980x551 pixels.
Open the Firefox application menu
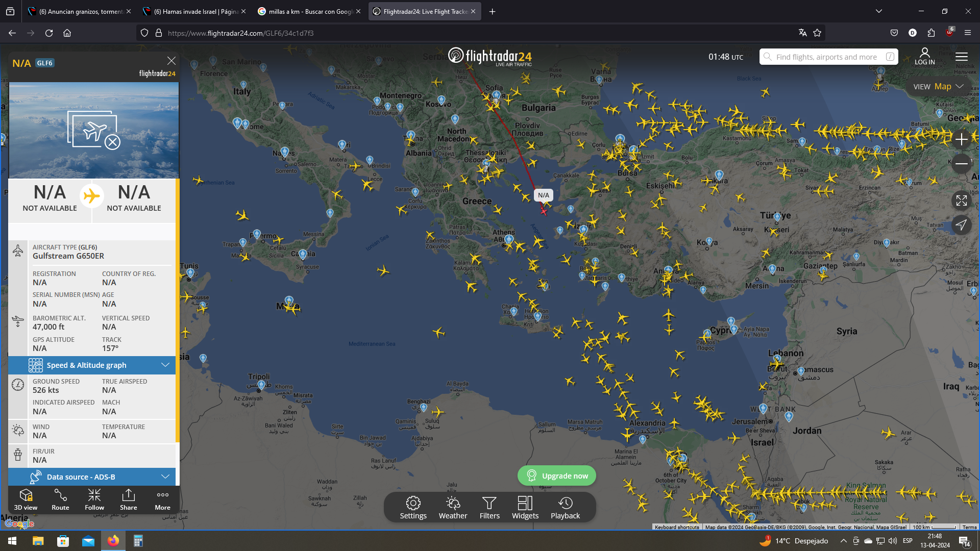[968, 33]
